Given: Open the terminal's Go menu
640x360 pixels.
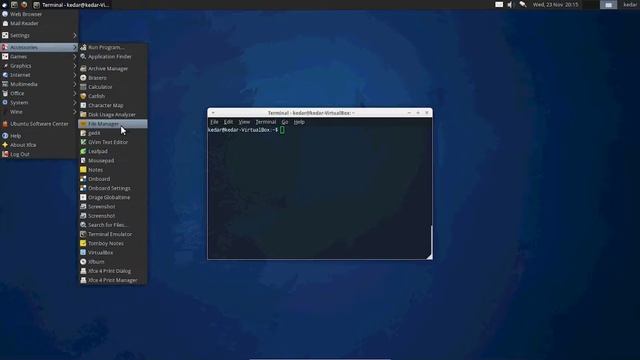Looking at the screenshot, I should (x=285, y=122).
